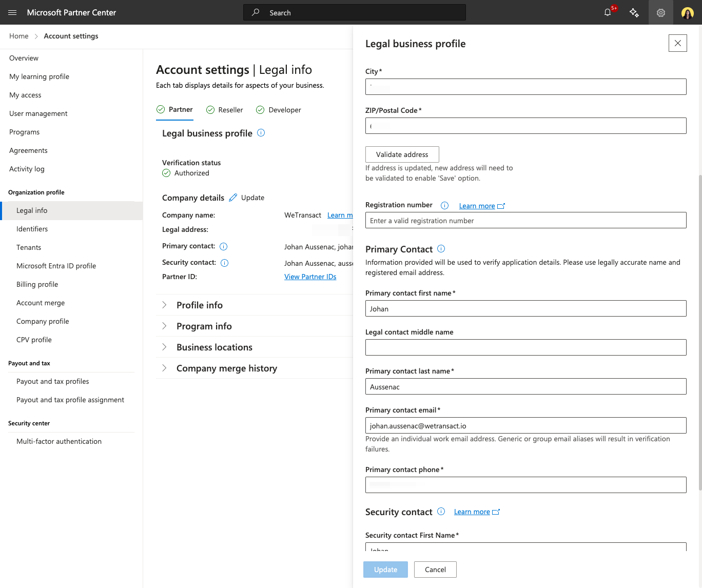Click the Search box in top bar
Image resolution: width=702 pixels, height=588 pixels.
(x=355, y=12)
